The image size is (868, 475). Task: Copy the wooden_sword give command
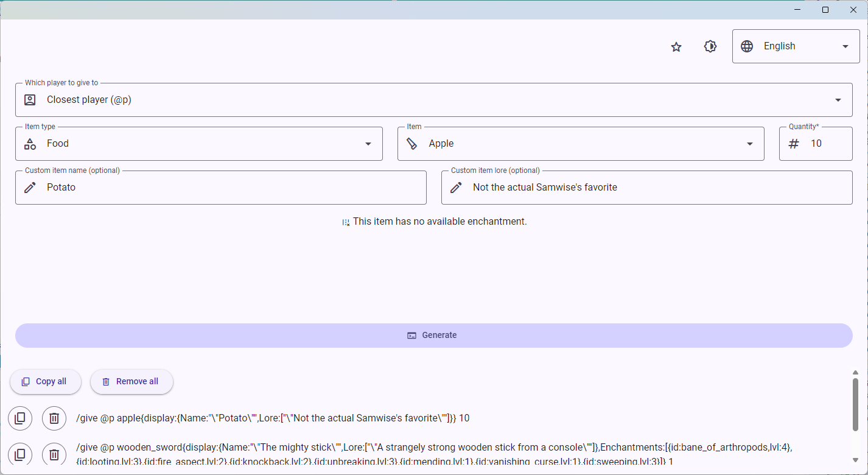pos(20,455)
